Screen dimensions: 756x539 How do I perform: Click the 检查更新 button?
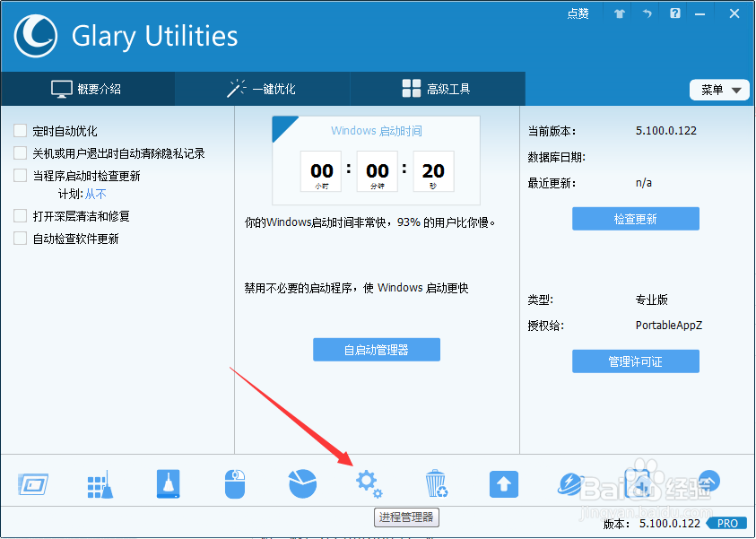(x=636, y=219)
